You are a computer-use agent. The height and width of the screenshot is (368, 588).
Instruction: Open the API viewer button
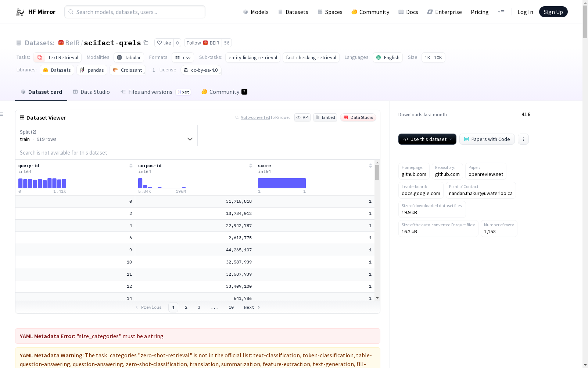click(x=302, y=117)
